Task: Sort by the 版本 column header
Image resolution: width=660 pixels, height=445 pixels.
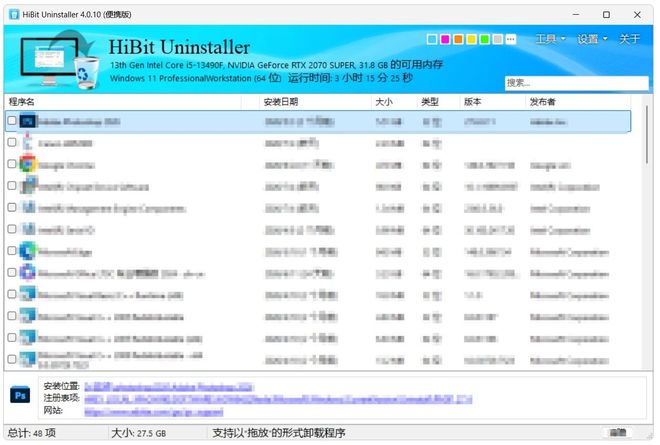Action: coord(493,101)
